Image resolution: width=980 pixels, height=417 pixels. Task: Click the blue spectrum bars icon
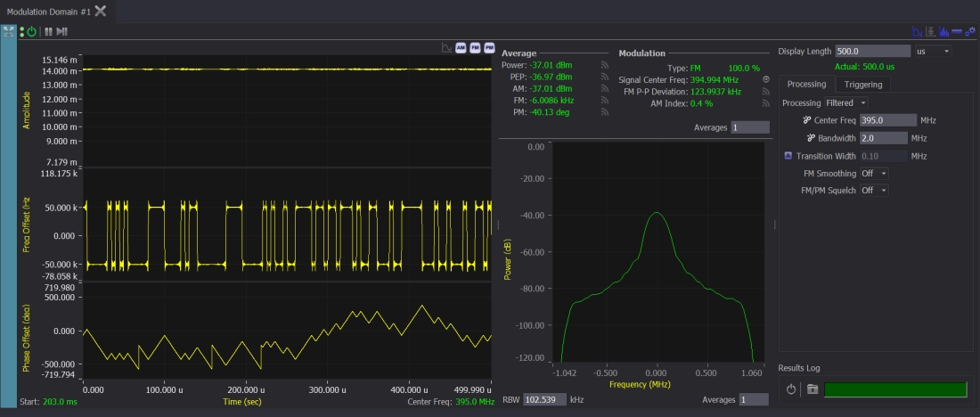pos(943,31)
